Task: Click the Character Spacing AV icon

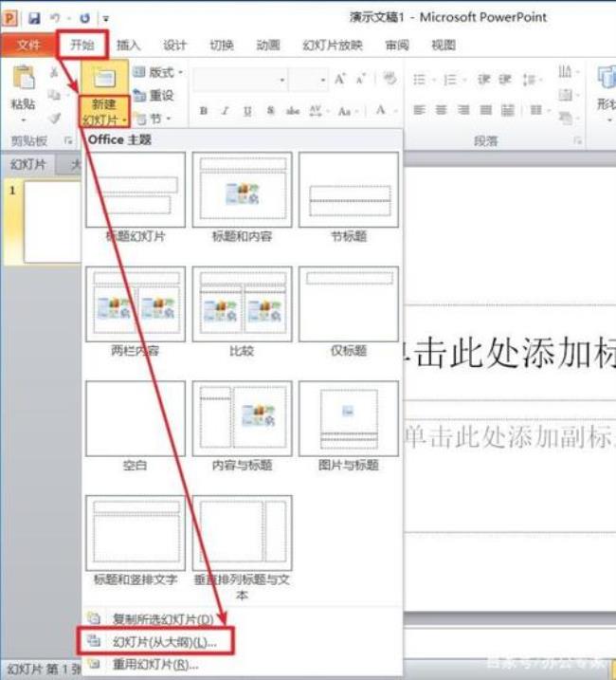Action: [x=316, y=111]
